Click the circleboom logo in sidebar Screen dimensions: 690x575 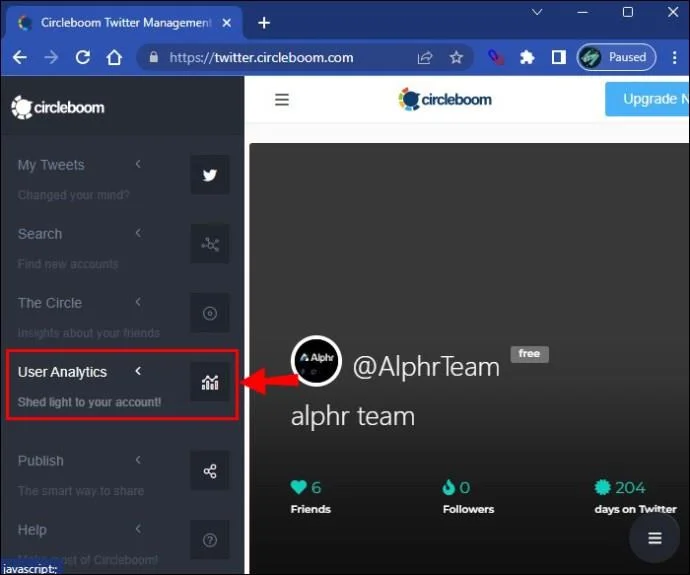coord(58,107)
